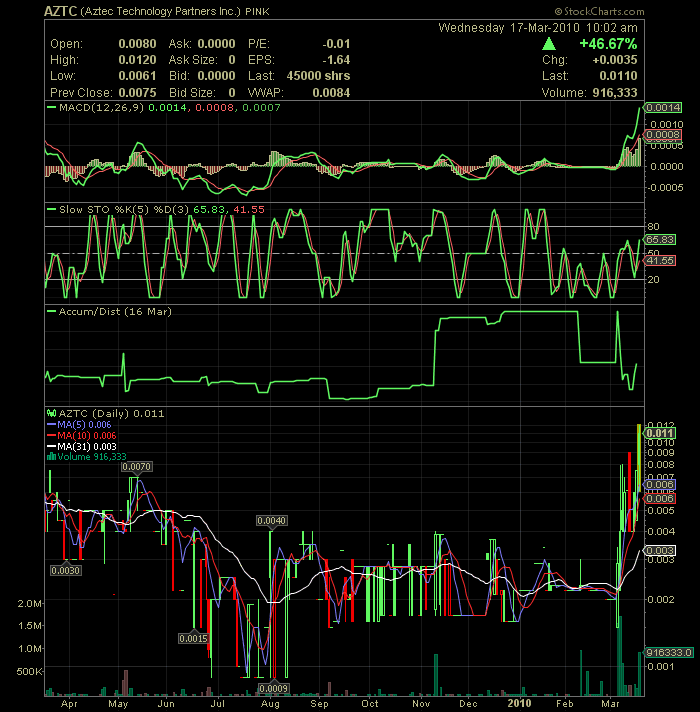The image size is (700, 712).
Task: Click the stochastic 80 level axis label
Action: [x=653, y=226]
